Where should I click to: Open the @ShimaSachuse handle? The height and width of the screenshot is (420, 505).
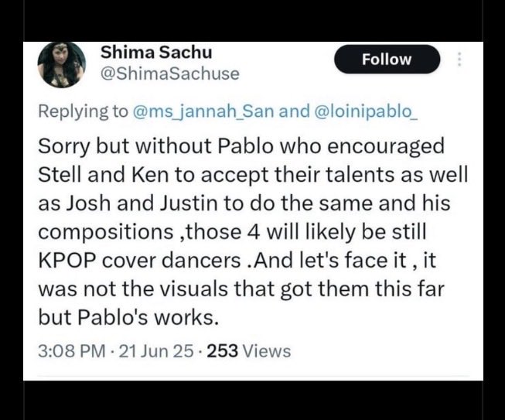click(x=170, y=73)
